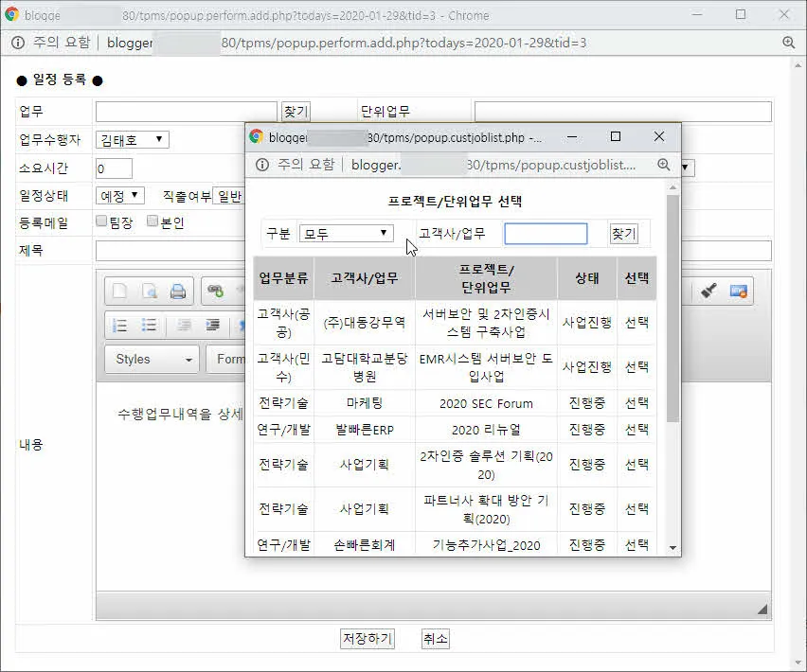The height and width of the screenshot is (672, 807).
Task: Click the remove HTML format icon
Action: point(739,291)
